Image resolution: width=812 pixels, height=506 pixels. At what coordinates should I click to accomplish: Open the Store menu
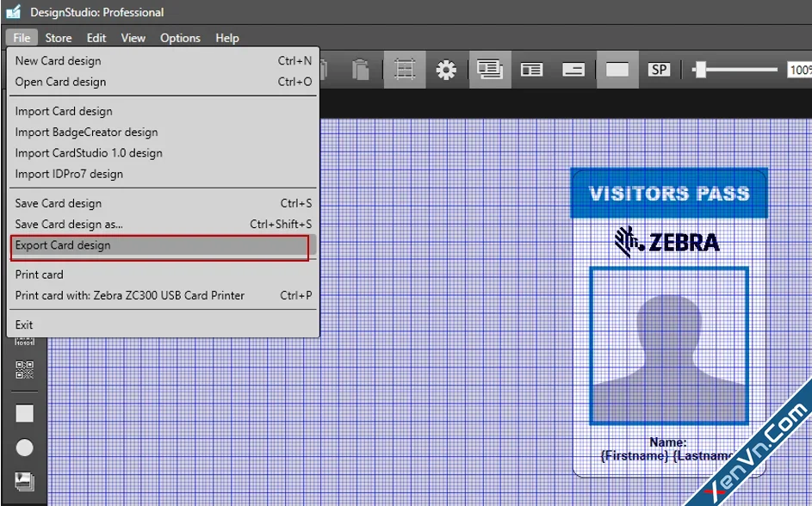pyautogui.click(x=58, y=38)
